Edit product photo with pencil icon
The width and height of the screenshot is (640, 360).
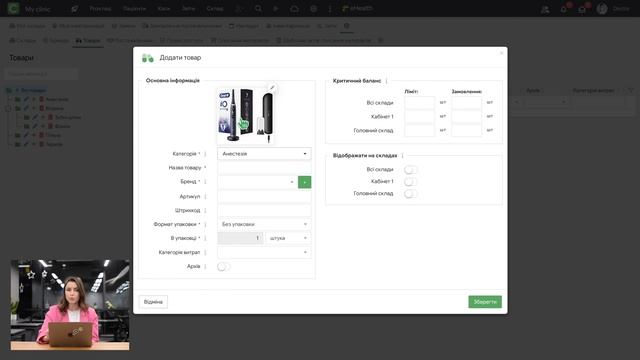272,88
